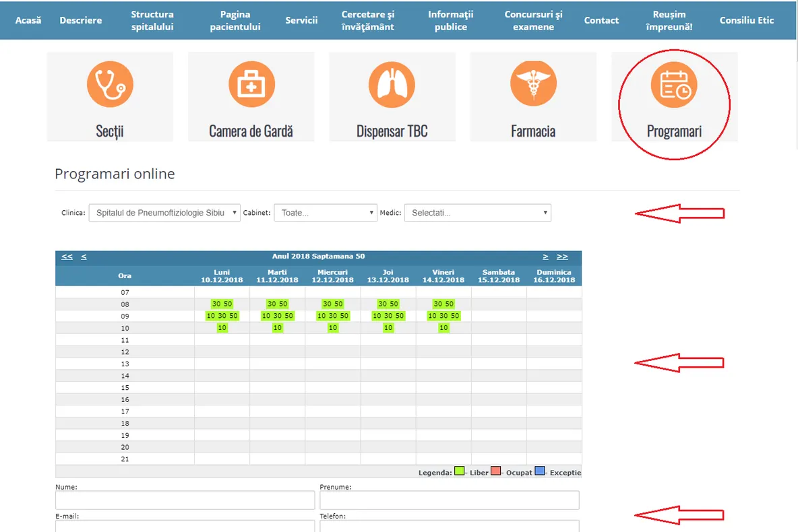
Task: Focus the Nume input field
Action: [x=185, y=500]
